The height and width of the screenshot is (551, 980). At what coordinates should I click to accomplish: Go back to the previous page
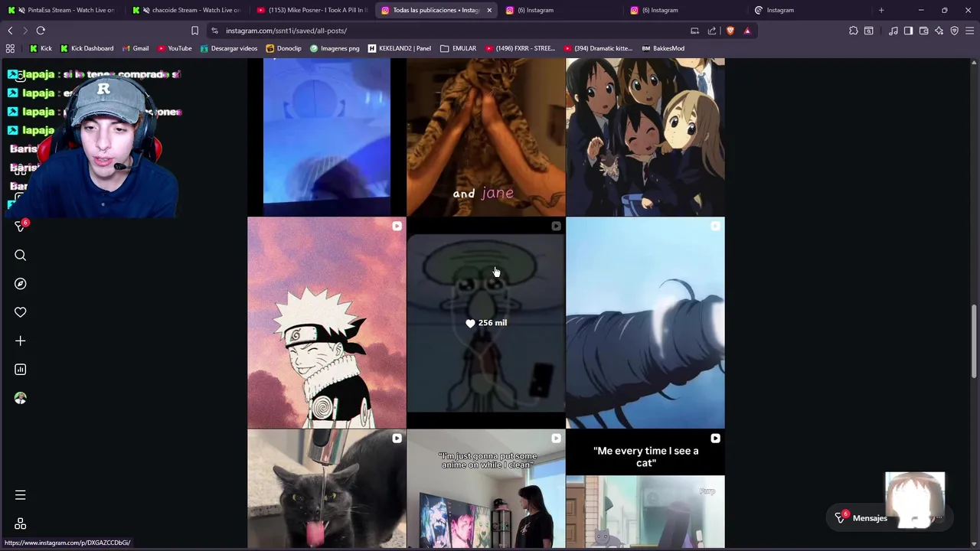coord(10,31)
